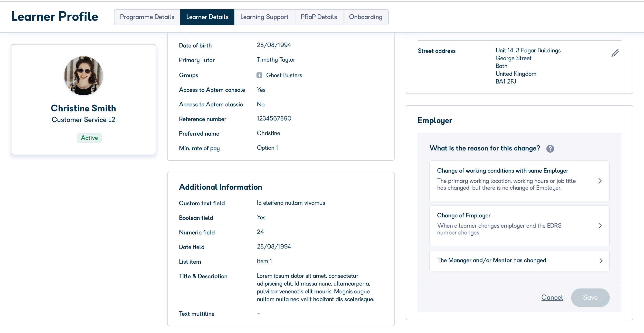
Task: Click the Access to Aptem classic value No
Action: (x=261, y=104)
